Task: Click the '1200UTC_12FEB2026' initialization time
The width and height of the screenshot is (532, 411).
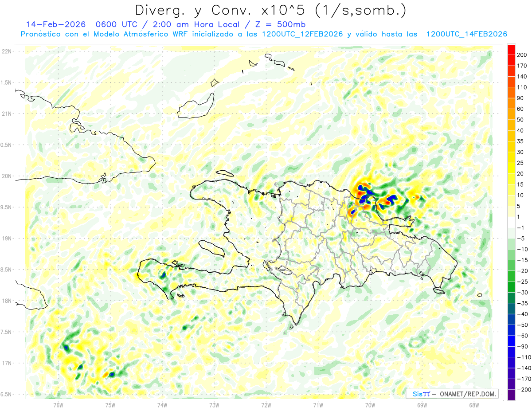Action: pyautogui.click(x=302, y=34)
